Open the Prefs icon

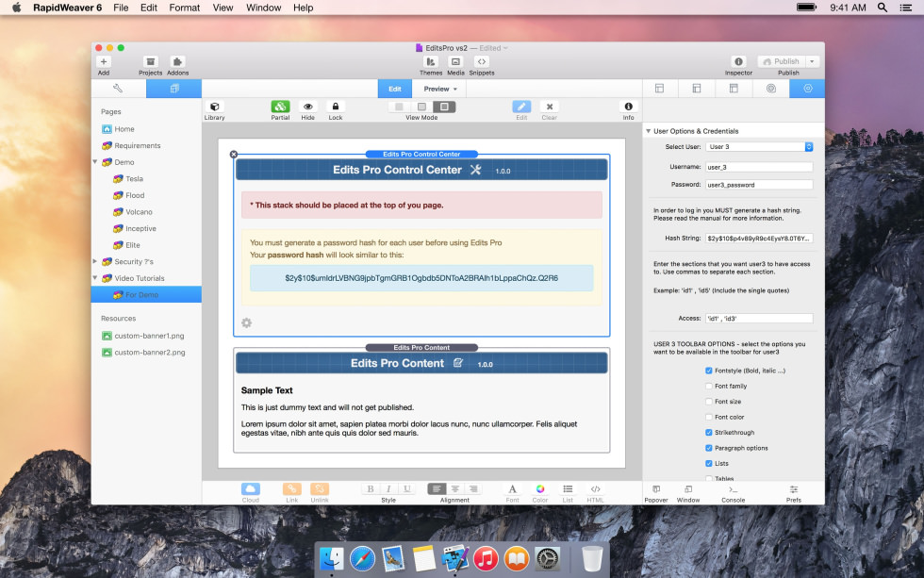pos(794,489)
